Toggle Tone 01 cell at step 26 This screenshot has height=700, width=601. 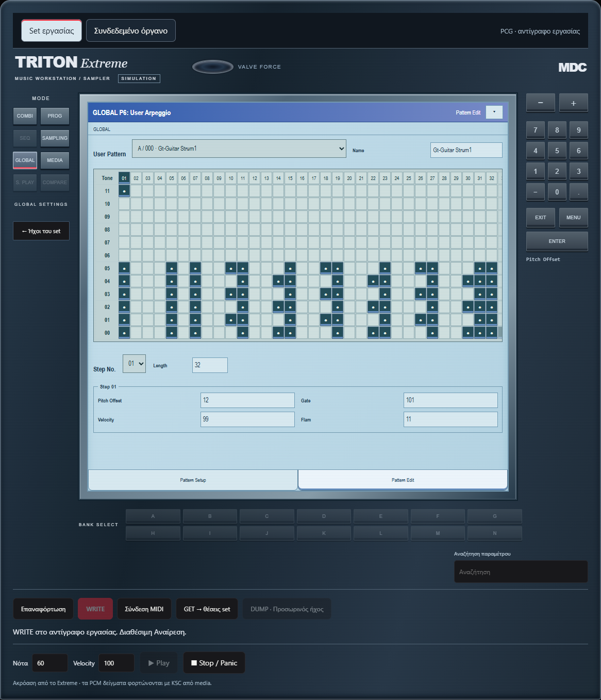tap(421, 320)
